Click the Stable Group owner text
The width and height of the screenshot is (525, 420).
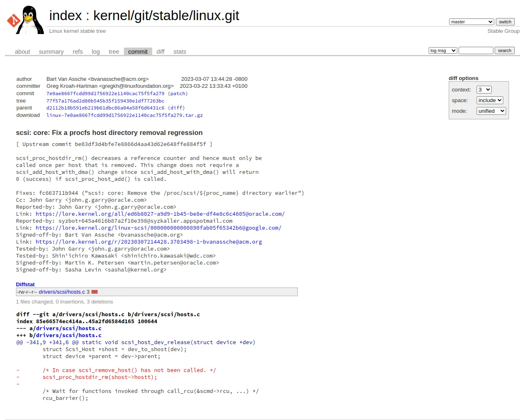tap(503, 31)
